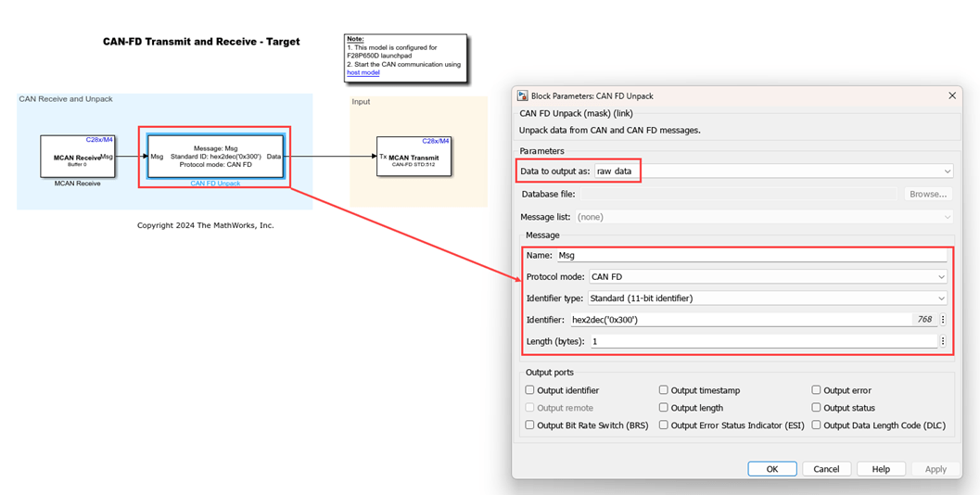980x495 pixels.
Task: Click the Identifier field's three-dot options icon
Action: coord(943,320)
